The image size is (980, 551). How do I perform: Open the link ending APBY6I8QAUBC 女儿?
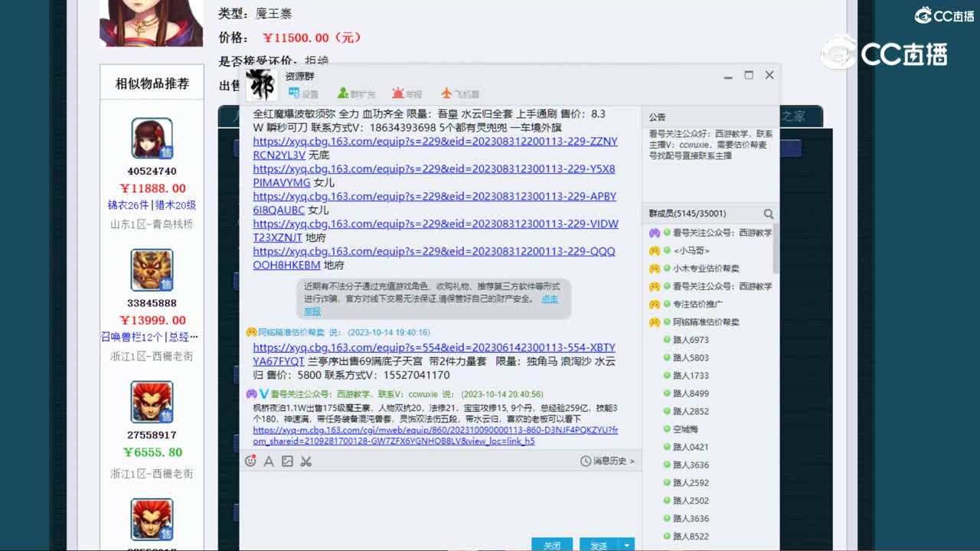pyautogui.click(x=435, y=204)
